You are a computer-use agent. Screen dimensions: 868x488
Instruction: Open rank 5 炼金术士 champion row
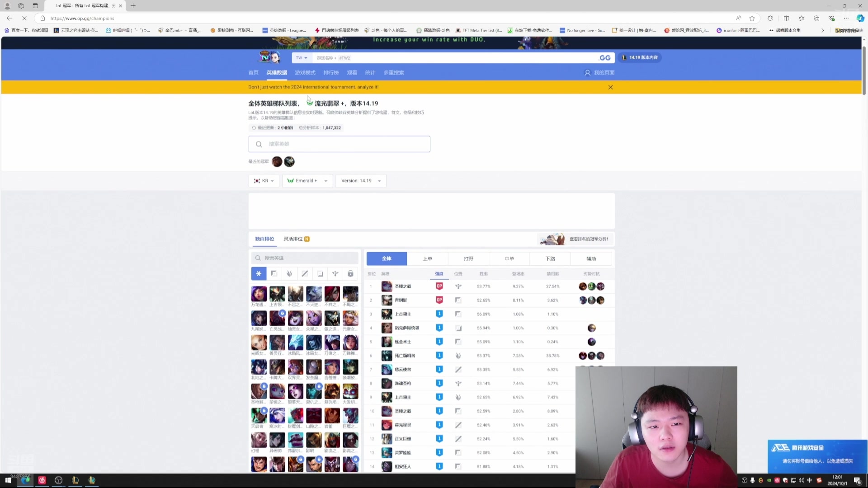click(490, 342)
